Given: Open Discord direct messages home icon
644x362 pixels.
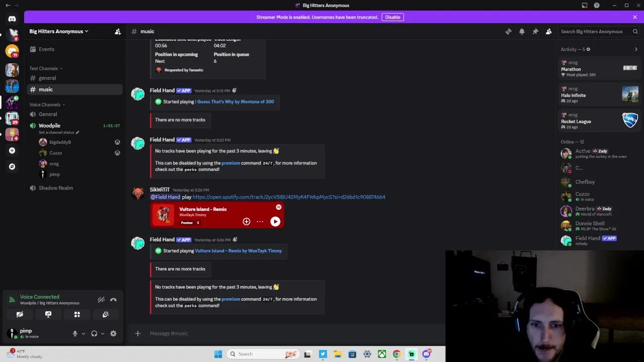Looking at the screenshot, I should 12,19.
